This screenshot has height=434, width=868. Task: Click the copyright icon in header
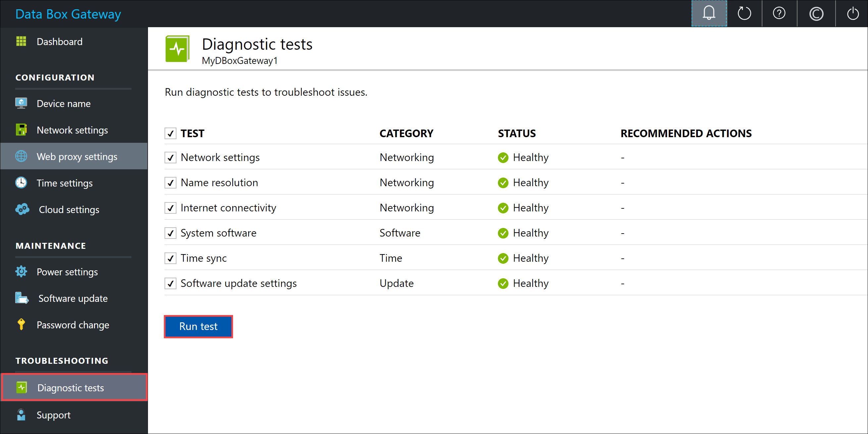tap(816, 14)
